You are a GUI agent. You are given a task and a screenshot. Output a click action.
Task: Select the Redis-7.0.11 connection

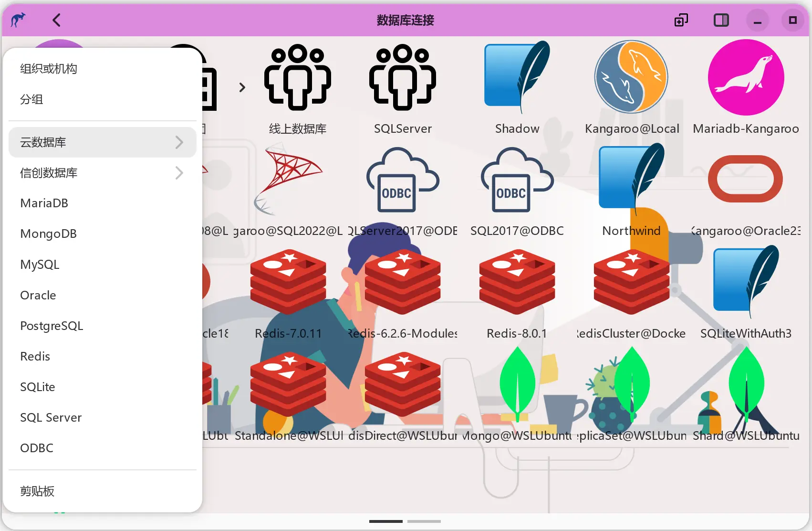tap(288, 295)
